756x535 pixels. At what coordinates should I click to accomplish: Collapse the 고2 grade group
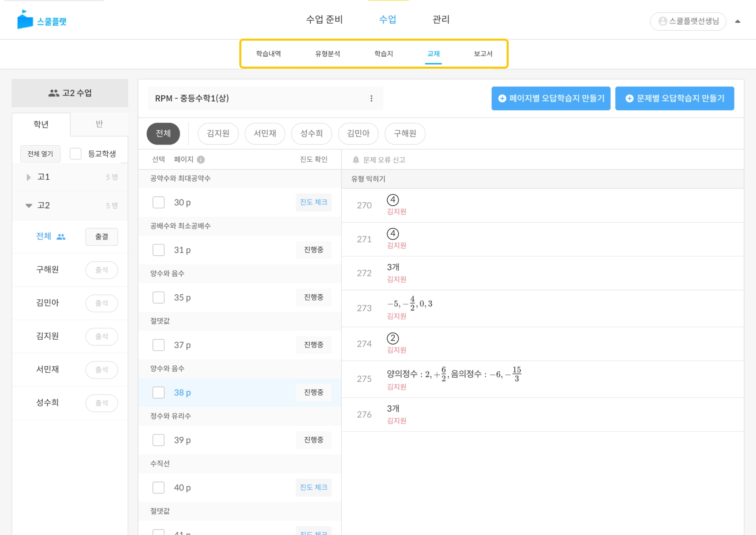tap(28, 206)
